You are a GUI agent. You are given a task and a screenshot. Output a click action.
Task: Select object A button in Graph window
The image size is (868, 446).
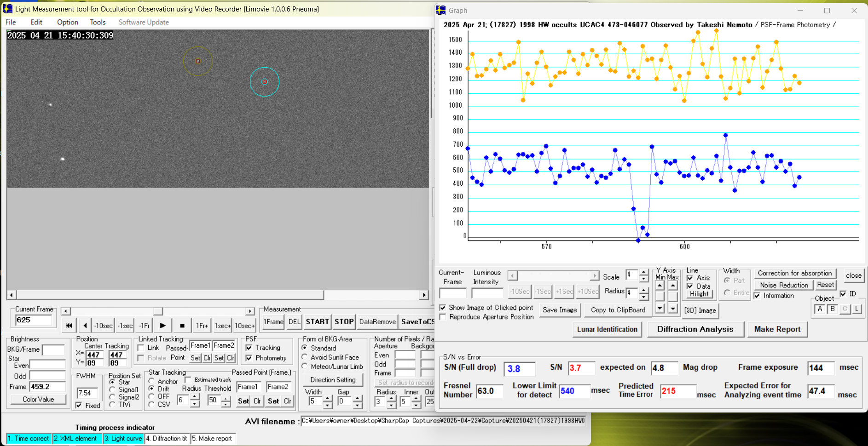click(820, 309)
